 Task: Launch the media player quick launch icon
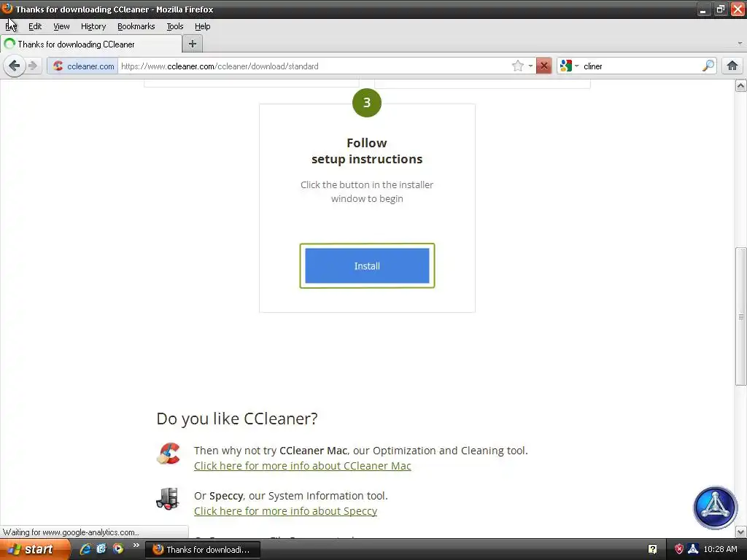[x=117, y=549]
